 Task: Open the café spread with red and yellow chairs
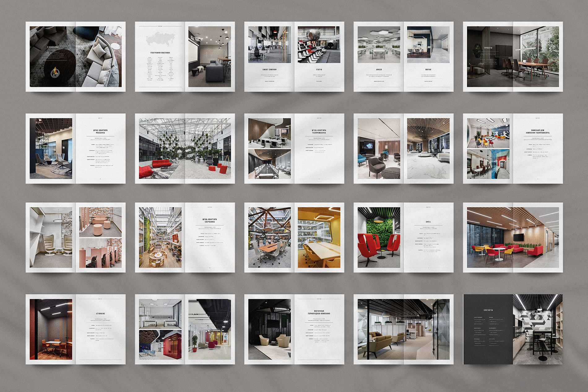(513, 237)
